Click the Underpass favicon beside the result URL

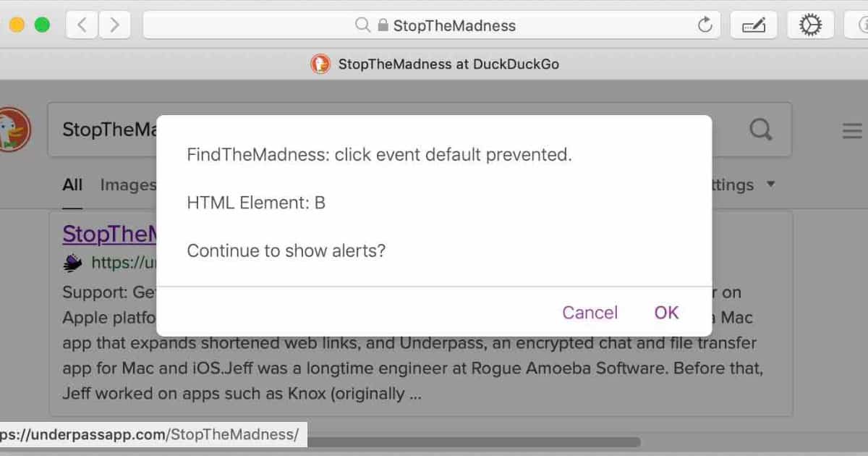pos(72,263)
